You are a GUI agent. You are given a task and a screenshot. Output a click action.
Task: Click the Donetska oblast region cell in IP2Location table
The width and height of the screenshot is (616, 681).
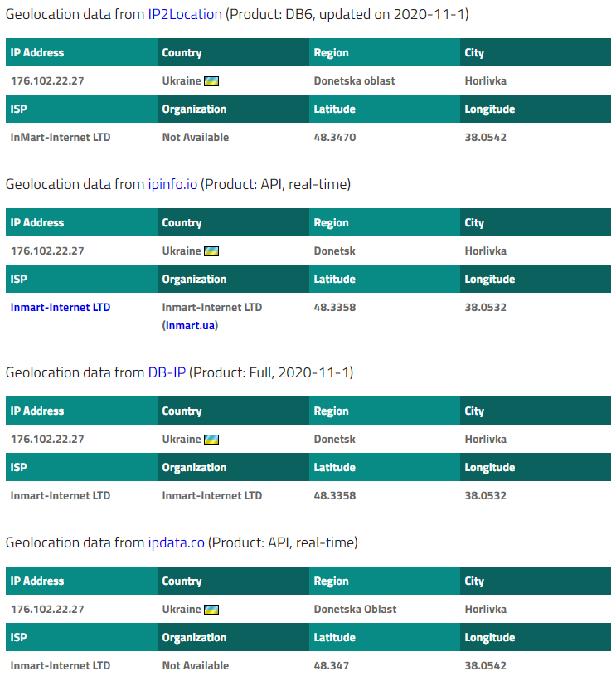point(354,81)
